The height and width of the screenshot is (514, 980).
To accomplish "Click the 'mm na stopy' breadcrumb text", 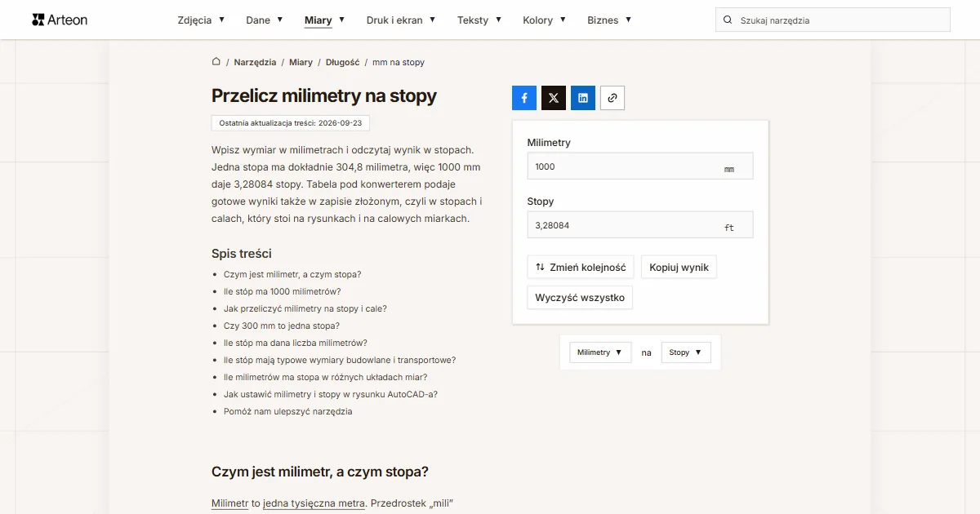I will (399, 62).
